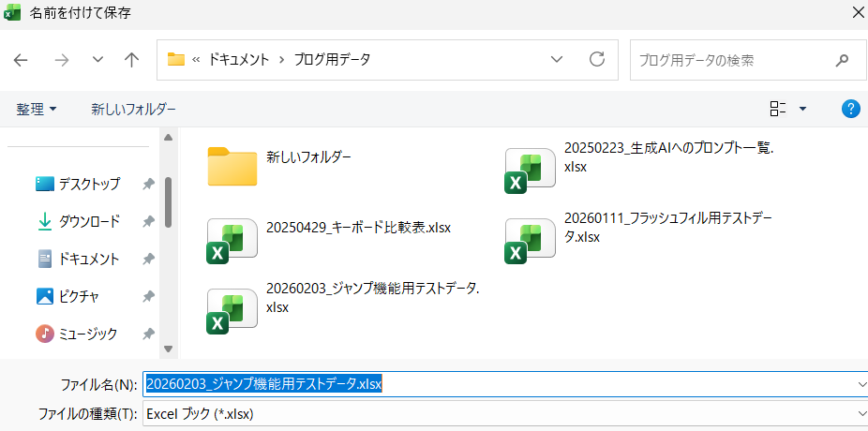Toggle the pin beside デスクトップ
Image resolution: width=868 pixels, height=431 pixels.
tap(148, 185)
